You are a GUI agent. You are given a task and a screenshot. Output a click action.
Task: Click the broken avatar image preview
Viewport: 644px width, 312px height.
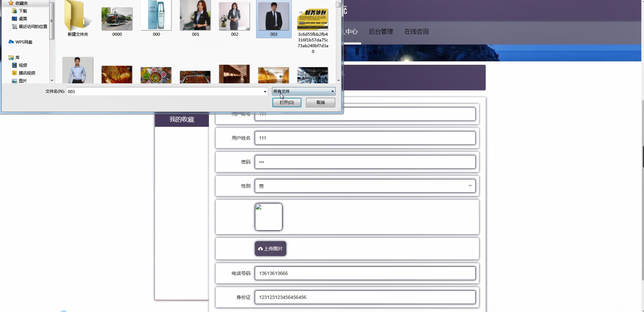(x=269, y=217)
